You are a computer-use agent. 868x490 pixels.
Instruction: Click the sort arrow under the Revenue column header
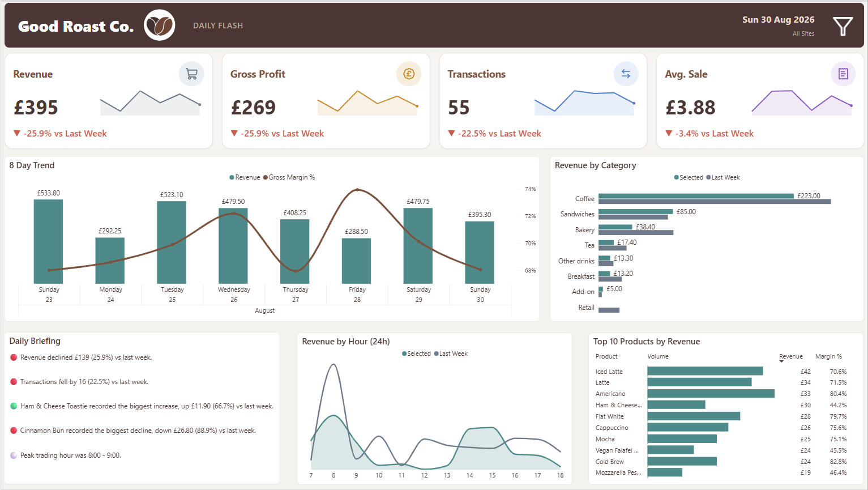click(782, 361)
